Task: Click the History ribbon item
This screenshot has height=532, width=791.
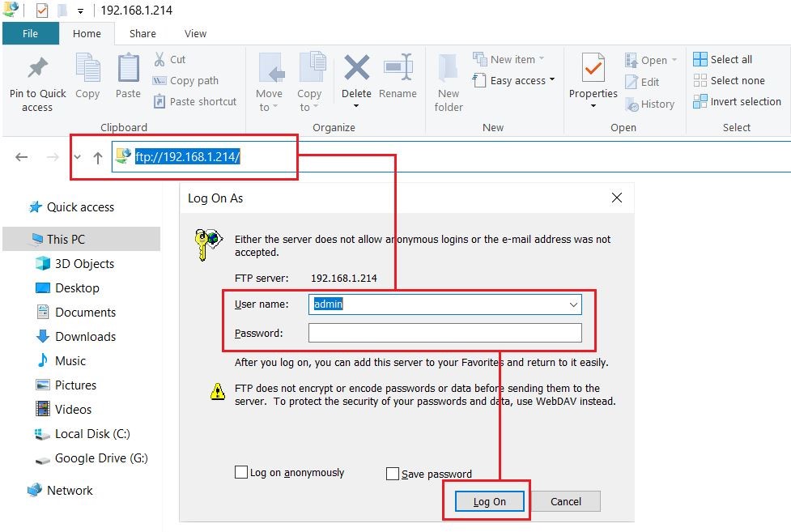Action: point(650,104)
